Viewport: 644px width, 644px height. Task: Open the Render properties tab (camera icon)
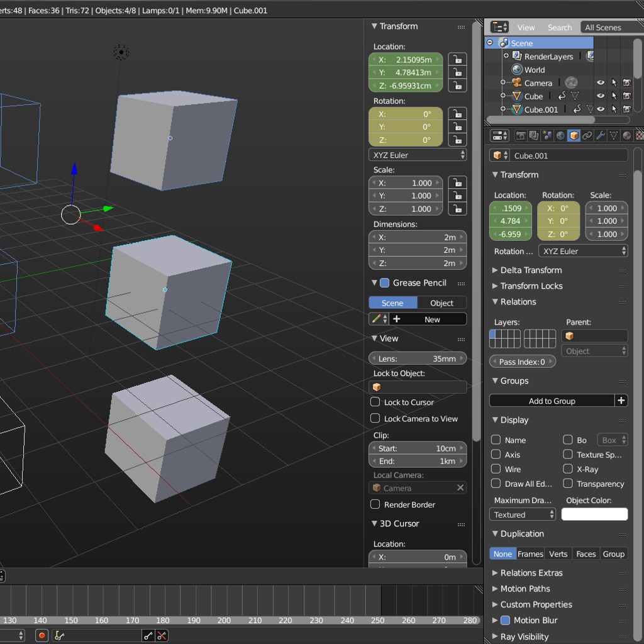[521, 135]
